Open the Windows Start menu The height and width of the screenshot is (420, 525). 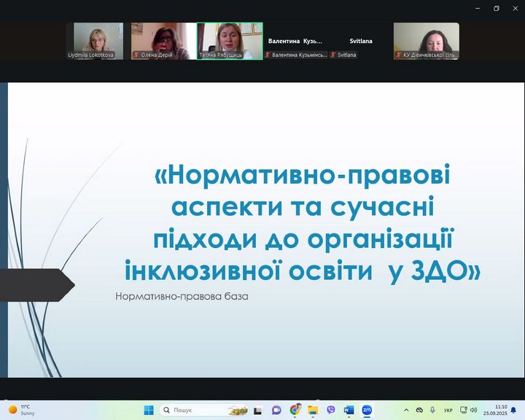click(149, 410)
